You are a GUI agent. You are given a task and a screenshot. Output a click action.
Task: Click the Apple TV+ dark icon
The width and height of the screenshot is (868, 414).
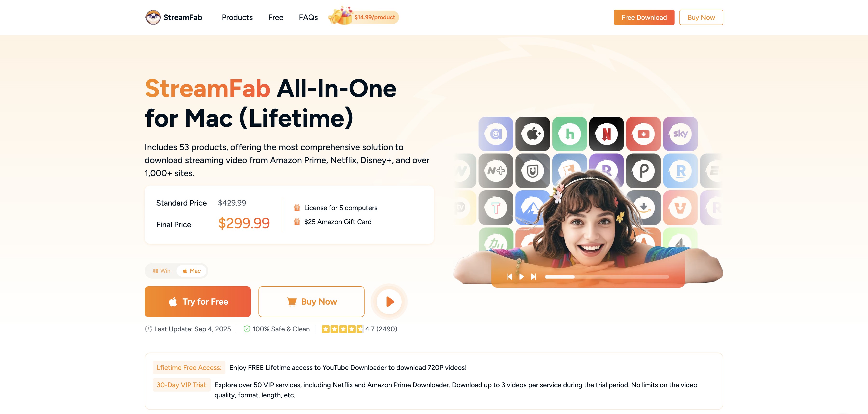pyautogui.click(x=533, y=134)
